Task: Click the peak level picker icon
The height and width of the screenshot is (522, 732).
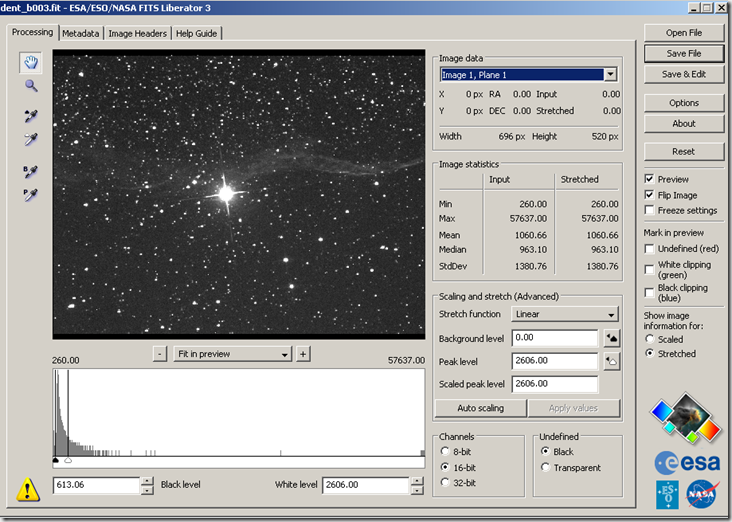Action: [612, 361]
